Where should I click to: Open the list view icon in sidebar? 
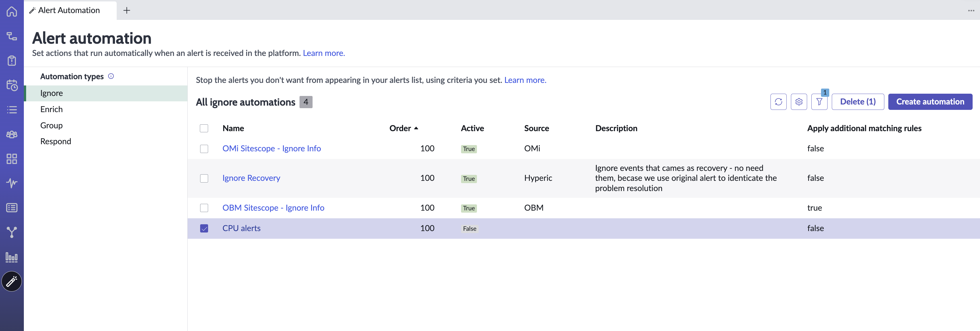click(12, 110)
